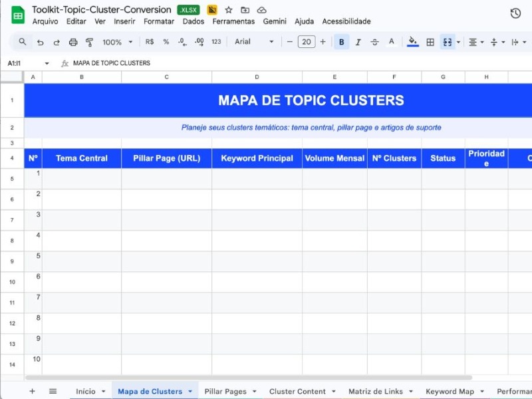Screen dimensions: 532x399
Task: Click the print icon
Action: [73, 42]
